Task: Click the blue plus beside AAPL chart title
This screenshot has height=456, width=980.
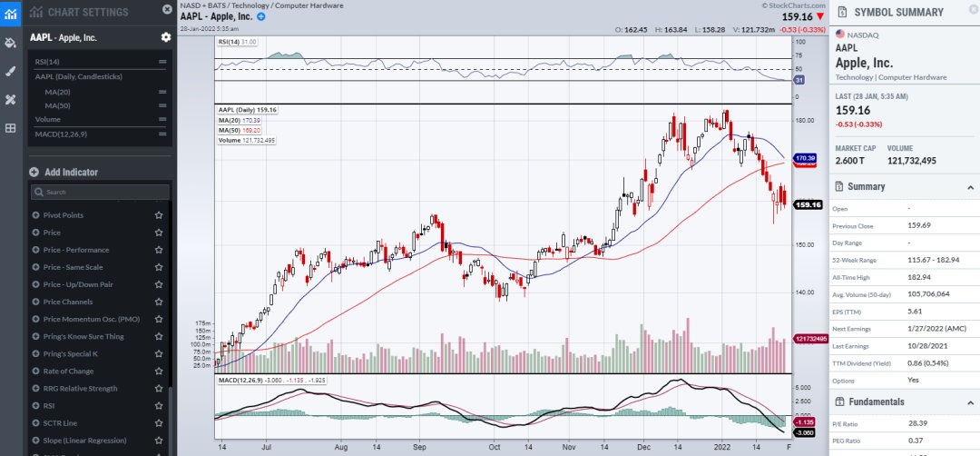Action: (x=261, y=16)
